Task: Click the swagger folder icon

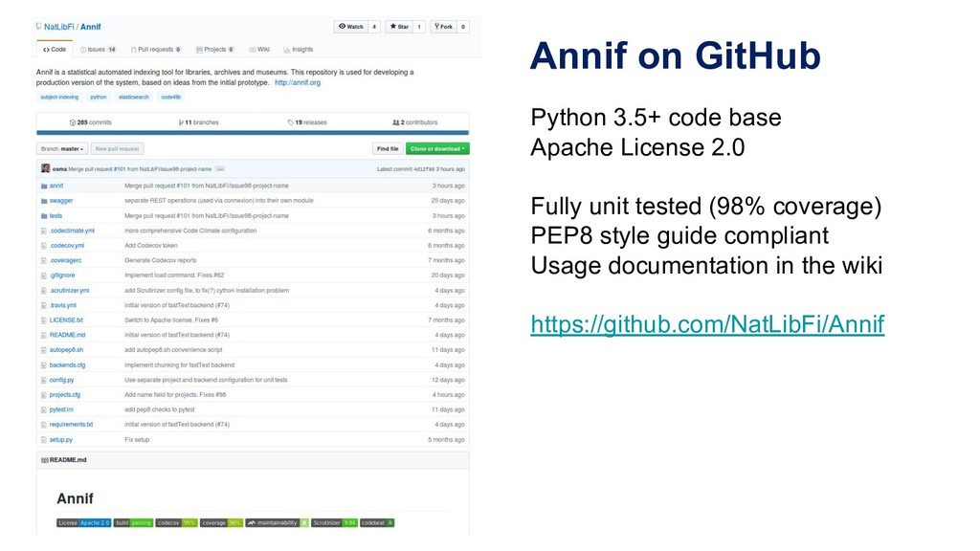Action: (44, 201)
